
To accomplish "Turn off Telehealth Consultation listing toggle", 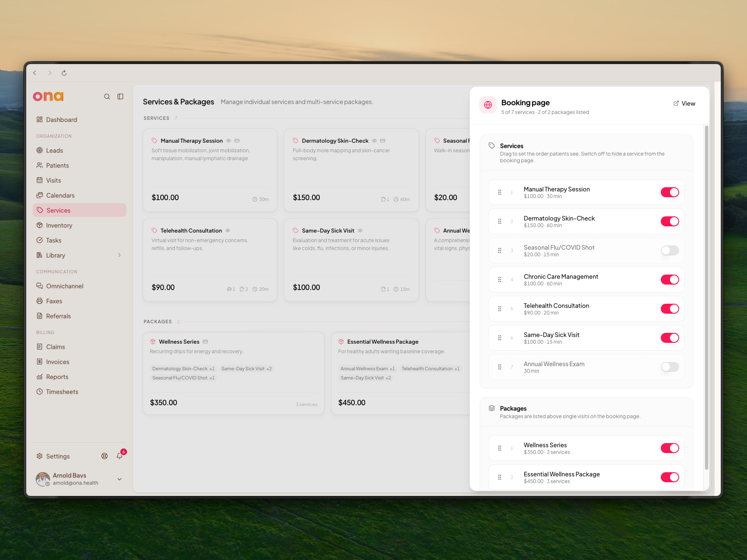I will [x=670, y=309].
